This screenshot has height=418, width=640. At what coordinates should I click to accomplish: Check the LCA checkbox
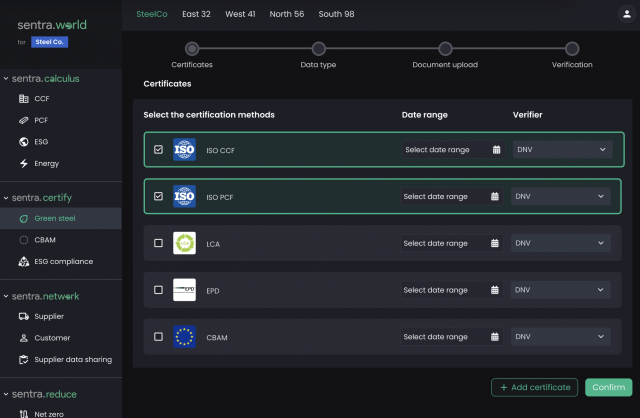click(x=158, y=243)
